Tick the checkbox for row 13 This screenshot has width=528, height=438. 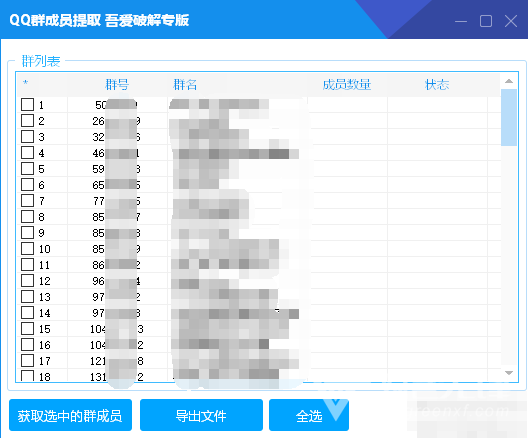[27, 297]
